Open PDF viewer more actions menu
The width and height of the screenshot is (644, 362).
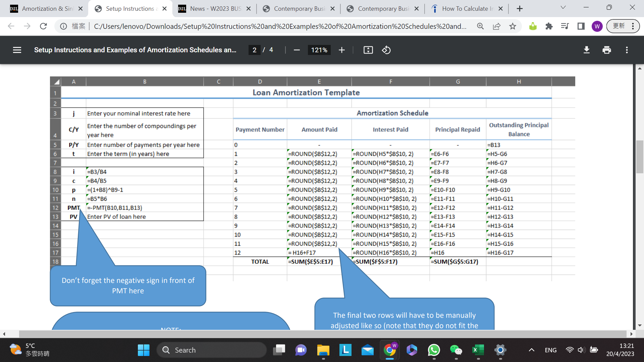click(627, 50)
